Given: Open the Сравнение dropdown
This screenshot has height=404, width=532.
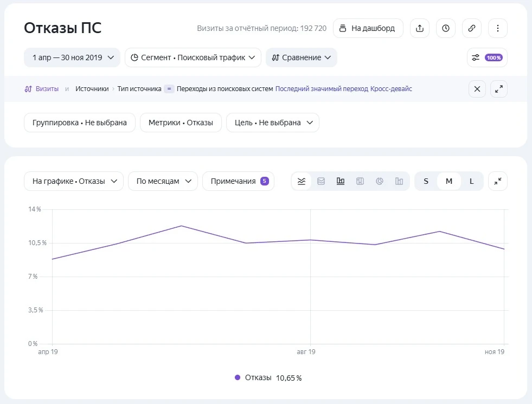Looking at the screenshot, I should 302,57.
